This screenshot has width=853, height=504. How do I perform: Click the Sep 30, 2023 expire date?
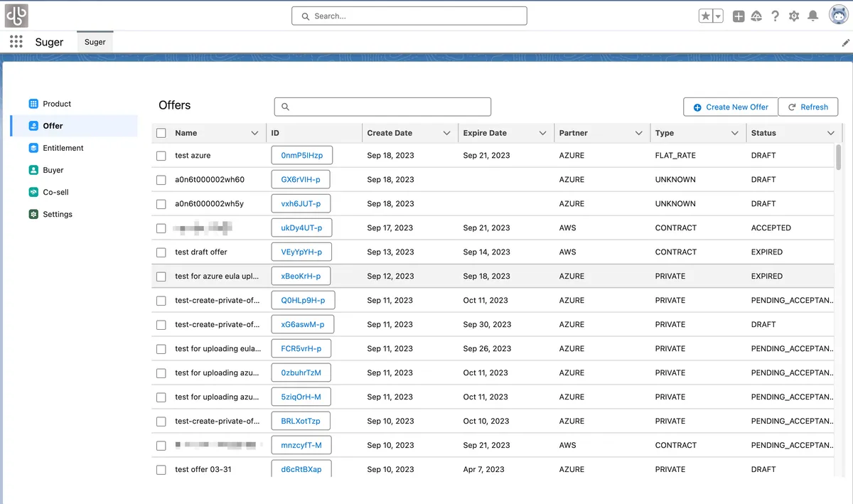pos(487,325)
